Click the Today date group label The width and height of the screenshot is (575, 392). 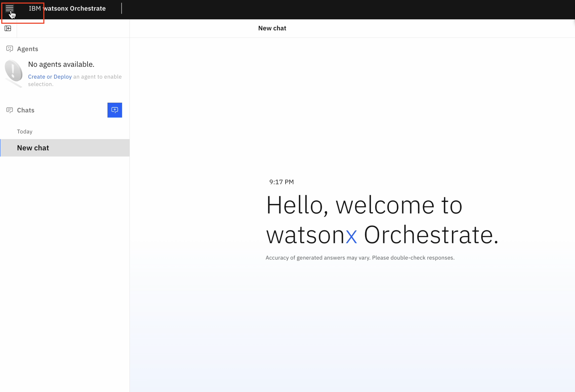[25, 132]
